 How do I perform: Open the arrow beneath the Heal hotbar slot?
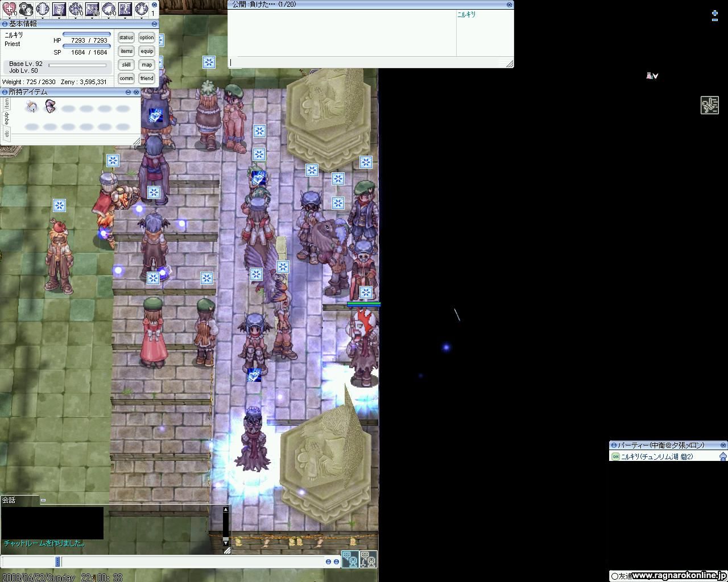pyautogui.click(x=9, y=18)
